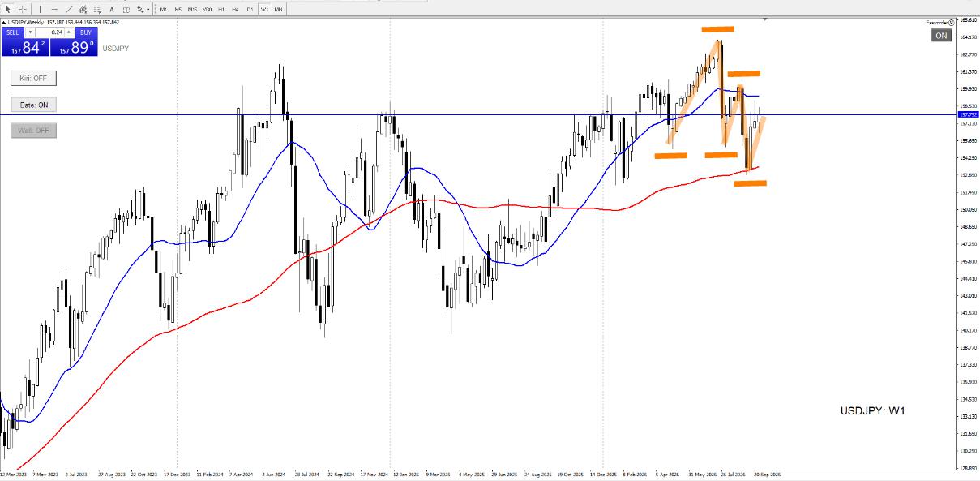Switch chart to H4 timeframe
980x481 pixels.
click(235, 9)
